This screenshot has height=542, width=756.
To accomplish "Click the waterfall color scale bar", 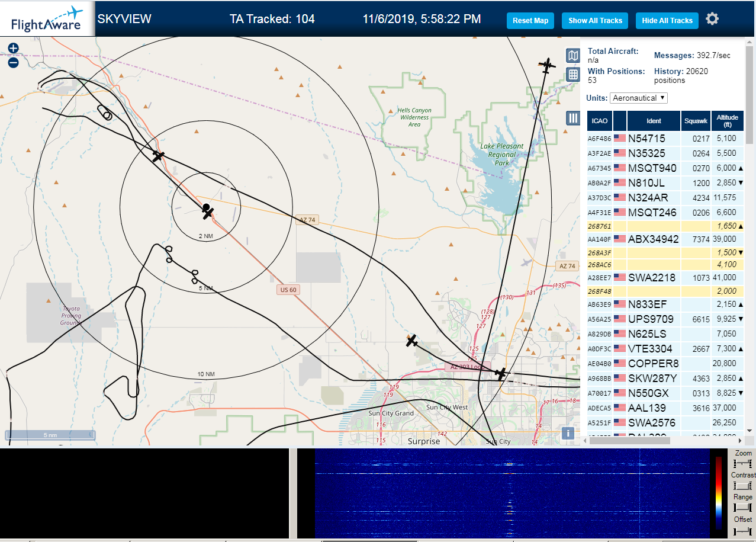I will pos(719,493).
